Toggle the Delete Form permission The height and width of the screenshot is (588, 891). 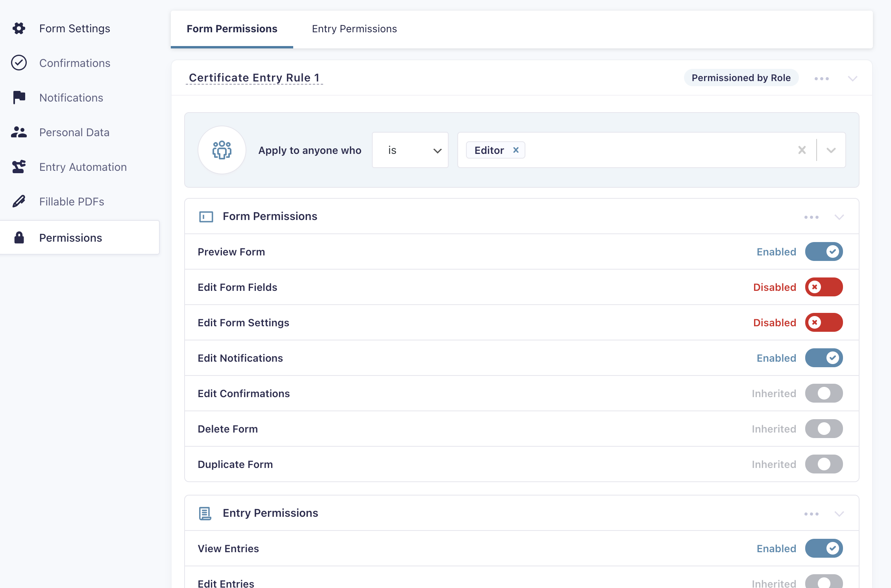pos(824,429)
